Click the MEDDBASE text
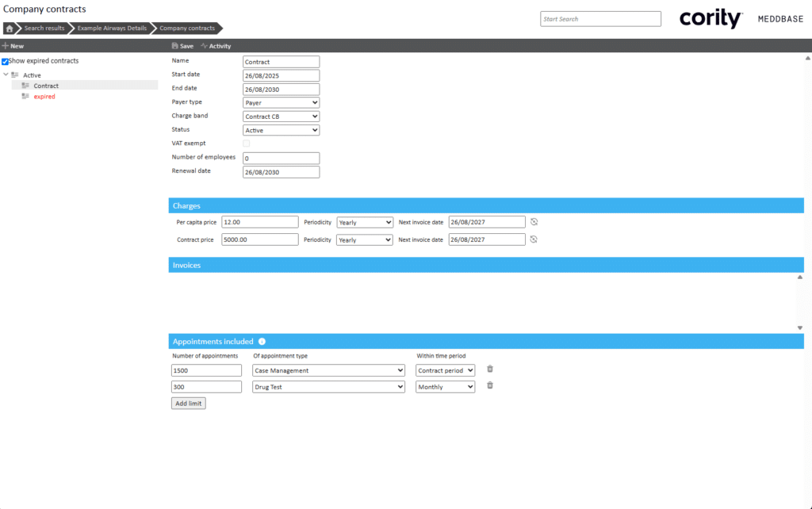 tap(780, 19)
